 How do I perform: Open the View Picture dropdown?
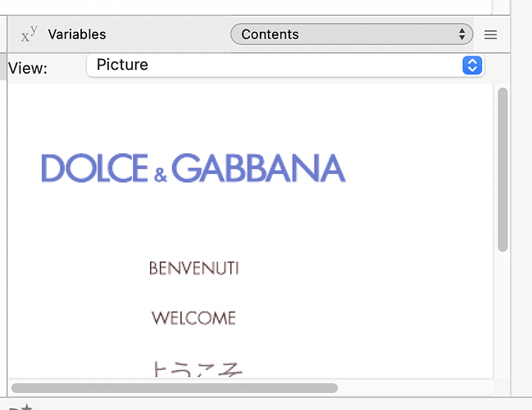pyautogui.click(x=285, y=65)
